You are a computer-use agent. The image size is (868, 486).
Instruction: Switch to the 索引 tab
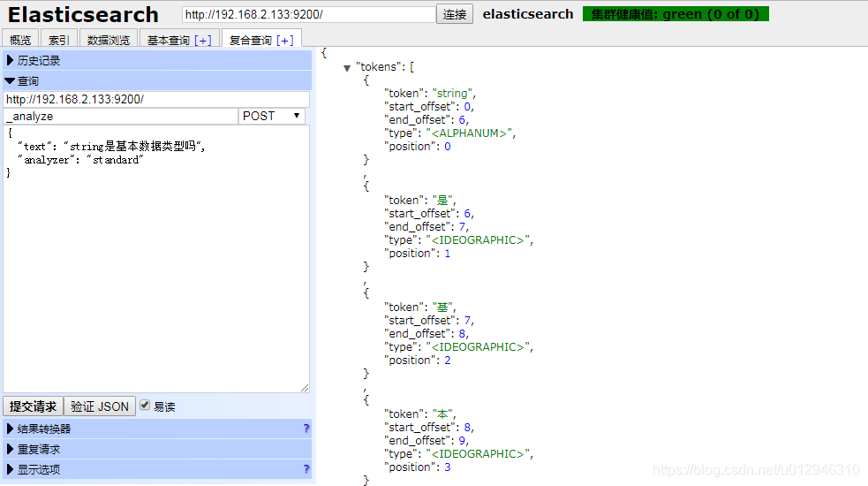coord(58,40)
